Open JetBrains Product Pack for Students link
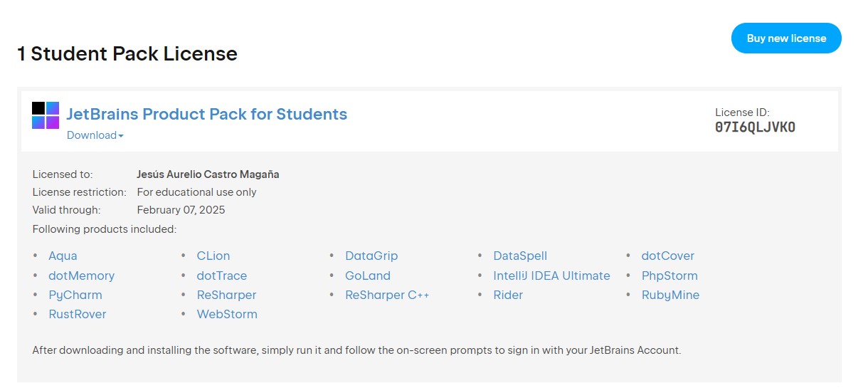868x388 pixels. coord(206,114)
